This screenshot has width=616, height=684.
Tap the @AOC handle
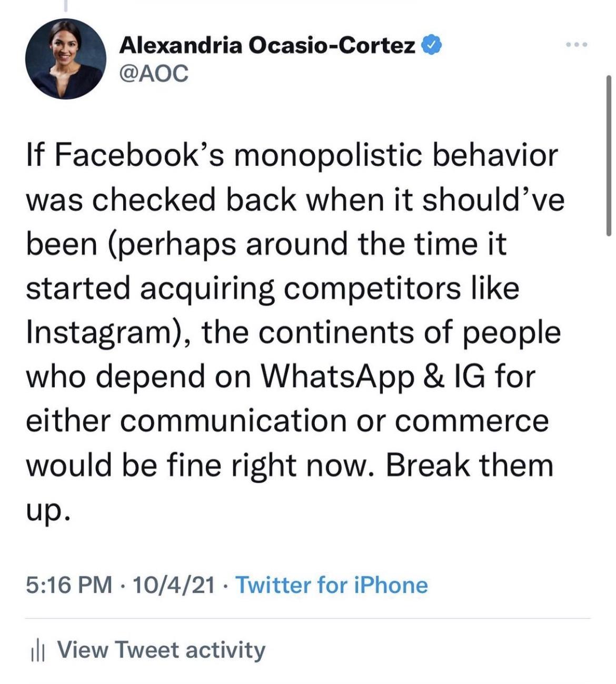coord(154,74)
